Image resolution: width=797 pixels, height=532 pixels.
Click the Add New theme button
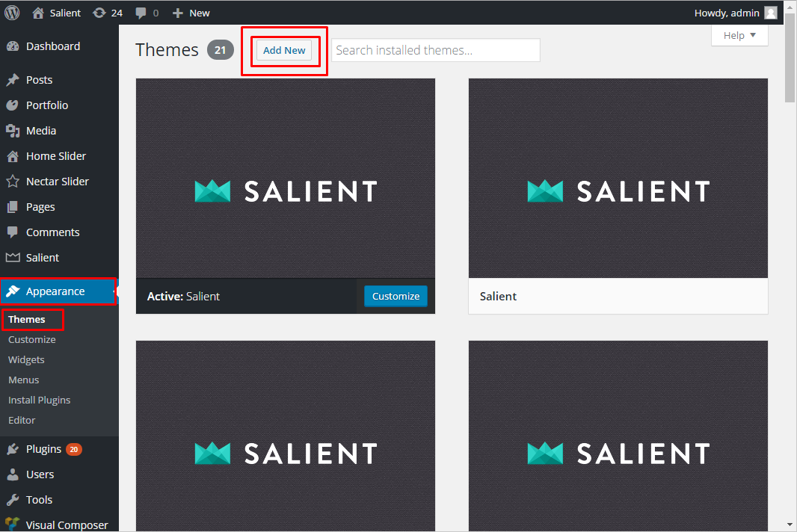(284, 50)
